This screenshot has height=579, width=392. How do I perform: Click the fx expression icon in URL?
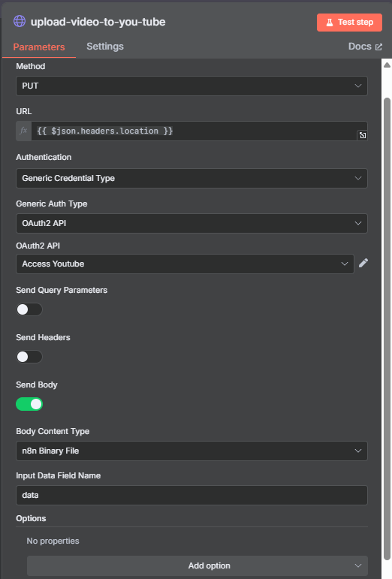pos(23,131)
